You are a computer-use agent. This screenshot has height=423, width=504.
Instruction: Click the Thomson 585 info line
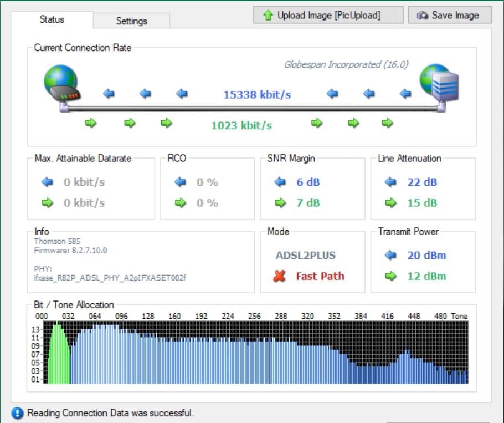(57, 241)
